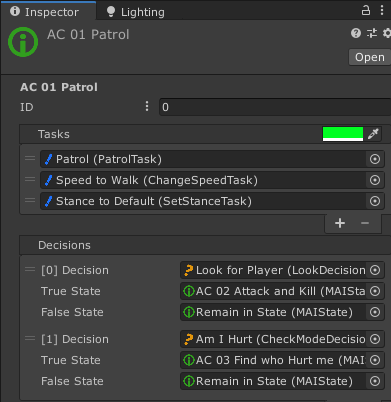
Task: Click the Open button
Action: coord(369,57)
